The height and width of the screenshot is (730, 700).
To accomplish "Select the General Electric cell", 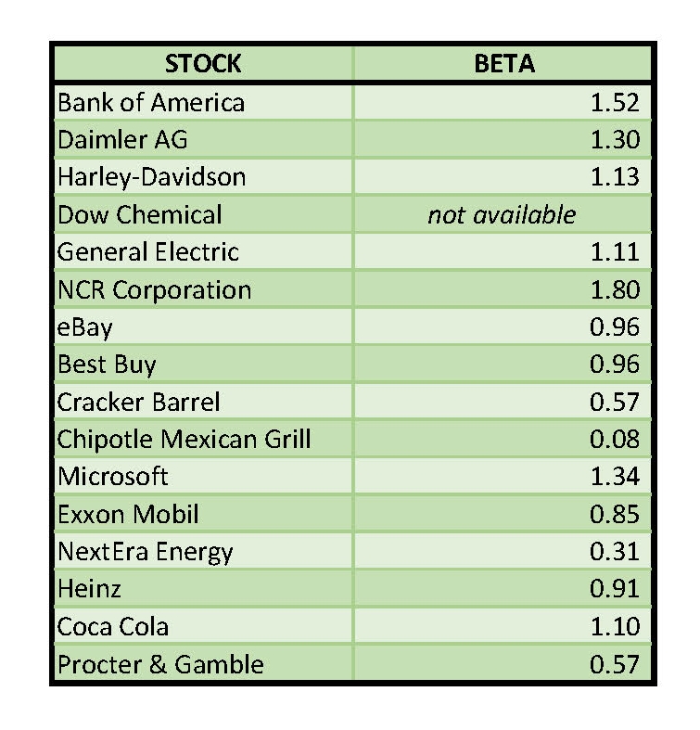I will coord(148,251).
